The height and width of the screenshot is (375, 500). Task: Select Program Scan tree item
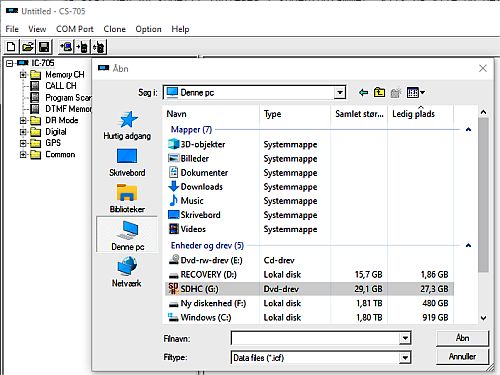click(x=68, y=97)
